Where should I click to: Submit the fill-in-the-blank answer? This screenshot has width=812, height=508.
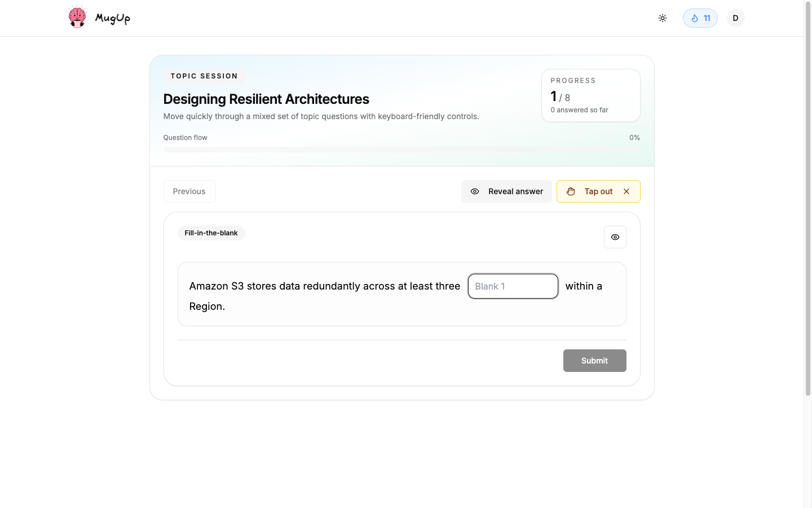[x=594, y=361]
